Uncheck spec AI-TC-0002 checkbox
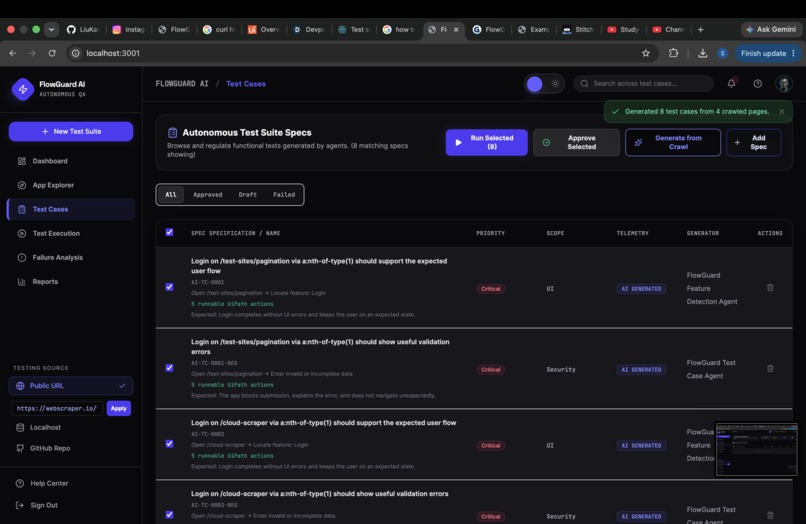This screenshot has width=806, height=524. coord(169,444)
